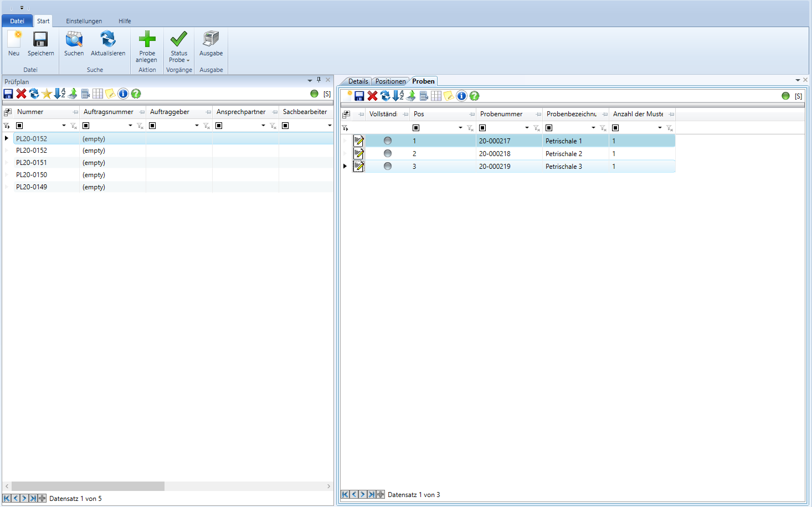Click A-Z sort icon in Prüfplan toolbar
The height and width of the screenshot is (507, 812).
pyautogui.click(x=59, y=94)
